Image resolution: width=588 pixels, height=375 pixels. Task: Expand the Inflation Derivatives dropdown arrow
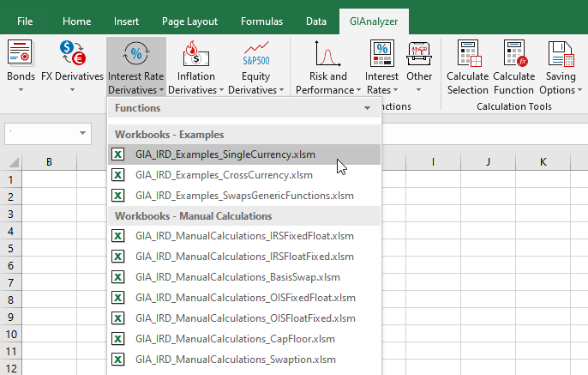(221, 90)
